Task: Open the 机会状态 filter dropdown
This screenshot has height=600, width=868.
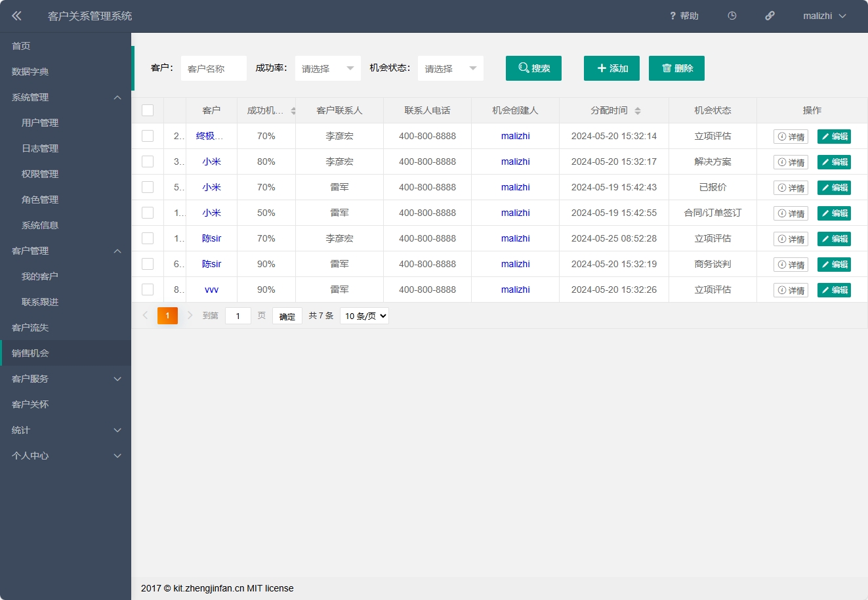Action: click(x=451, y=68)
